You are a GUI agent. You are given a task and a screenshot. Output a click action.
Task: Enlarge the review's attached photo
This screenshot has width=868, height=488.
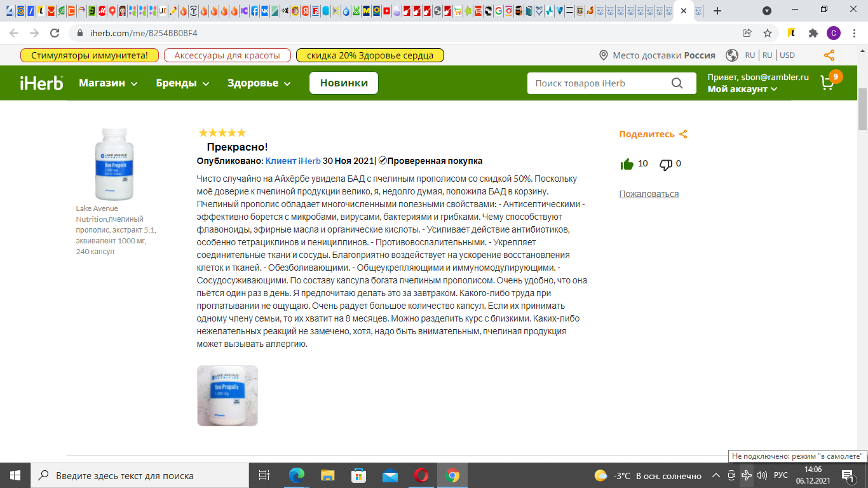(x=227, y=395)
